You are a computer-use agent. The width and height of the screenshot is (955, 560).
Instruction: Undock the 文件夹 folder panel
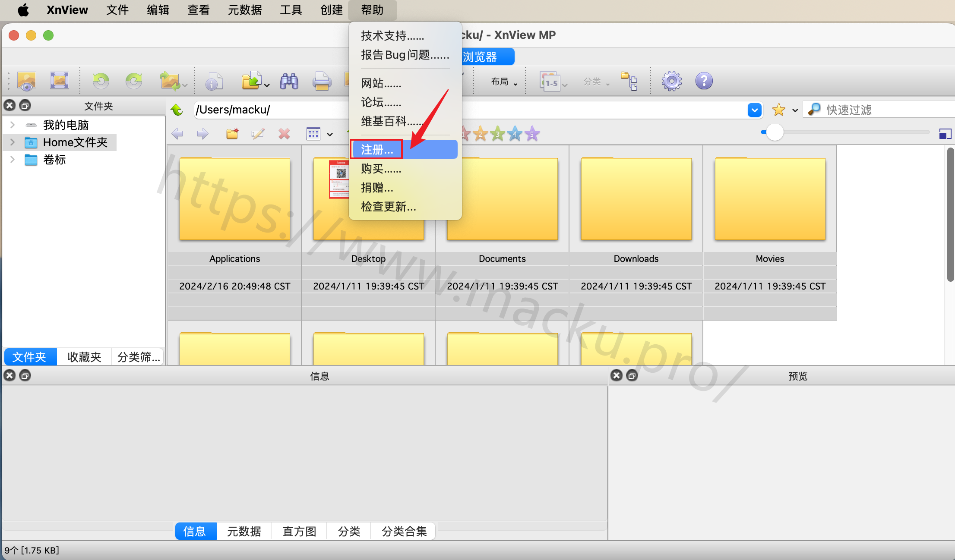tap(25, 105)
